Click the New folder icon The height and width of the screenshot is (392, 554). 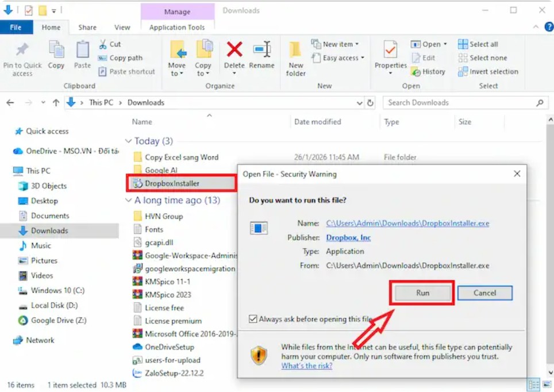click(x=296, y=51)
